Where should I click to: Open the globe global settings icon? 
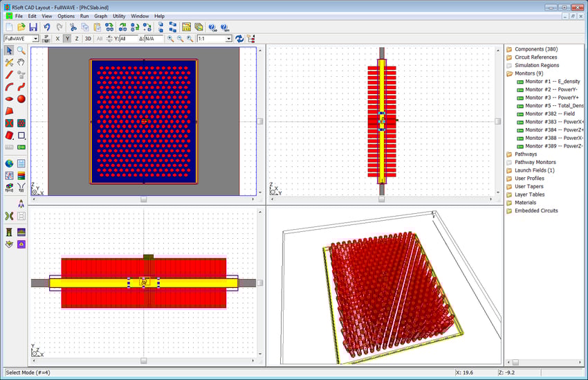9,163
